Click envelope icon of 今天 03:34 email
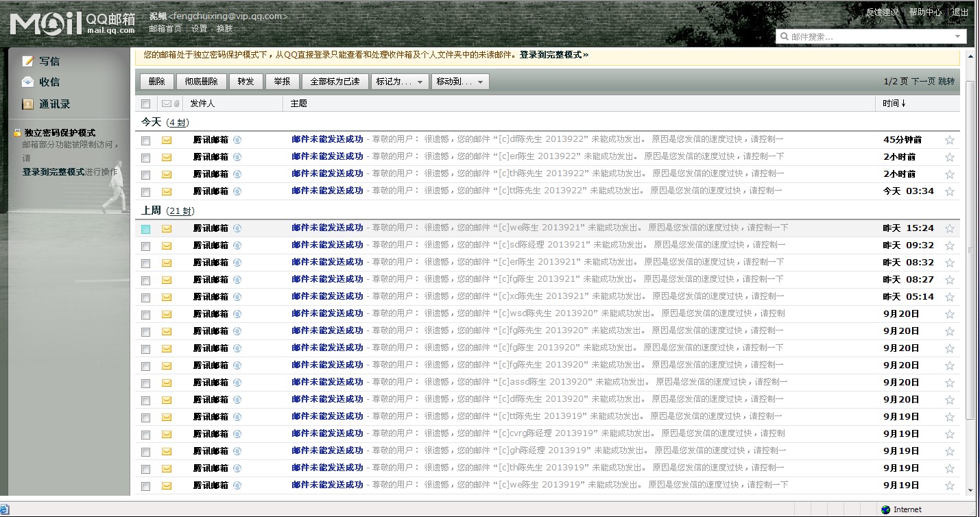The width and height of the screenshot is (980, 517). pos(167,192)
